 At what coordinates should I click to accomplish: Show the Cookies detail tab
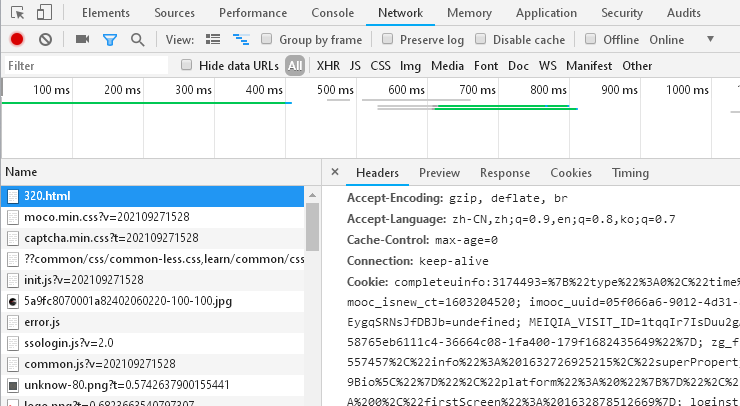point(571,173)
